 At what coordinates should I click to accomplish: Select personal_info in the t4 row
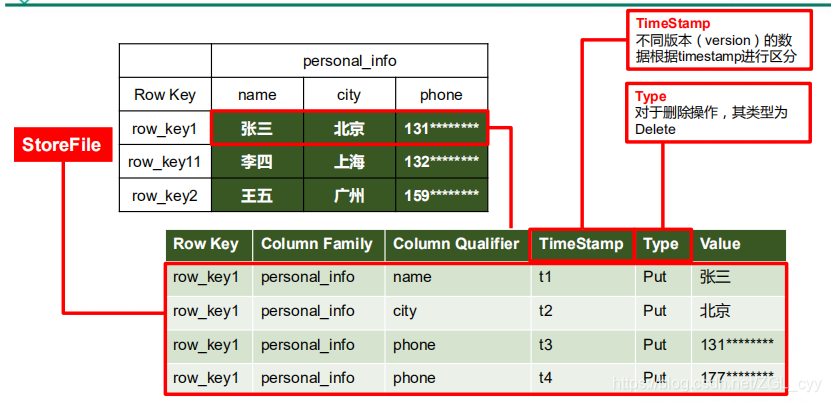tap(307, 378)
